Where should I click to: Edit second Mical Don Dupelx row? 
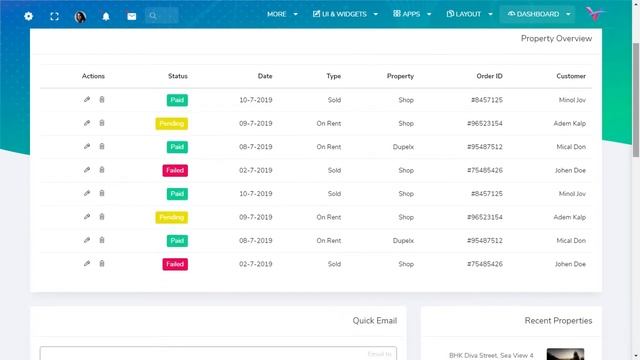pos(87,240)
